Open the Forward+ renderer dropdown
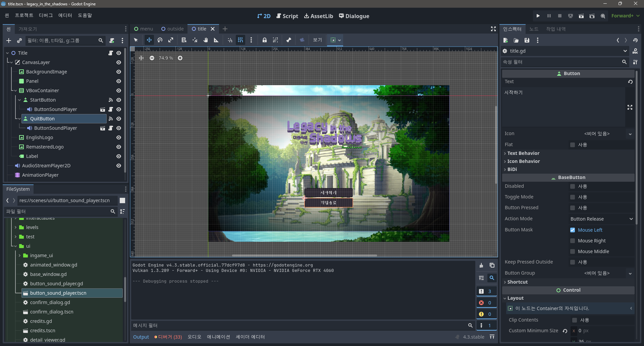This screenshot has width=644, height=346. [626, 16]
